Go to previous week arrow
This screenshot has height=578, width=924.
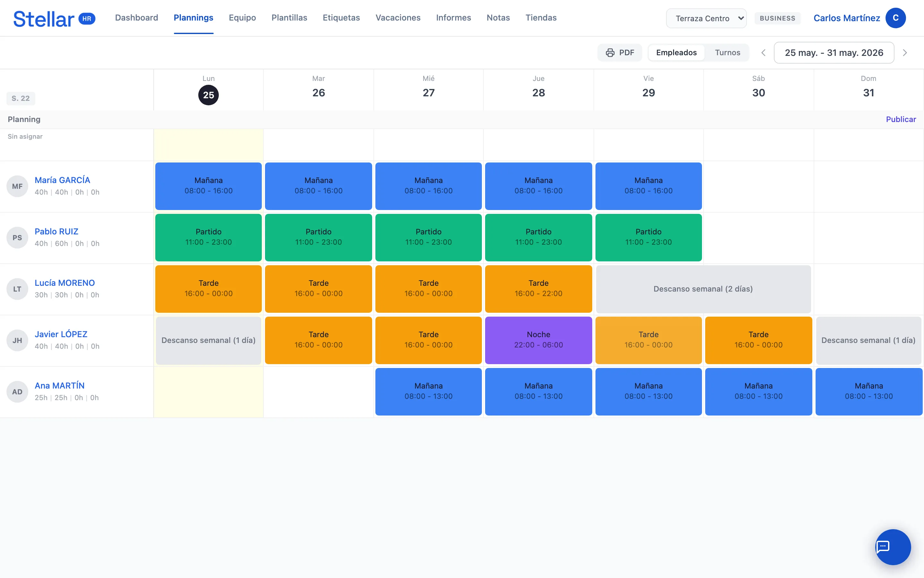(763, 53)
